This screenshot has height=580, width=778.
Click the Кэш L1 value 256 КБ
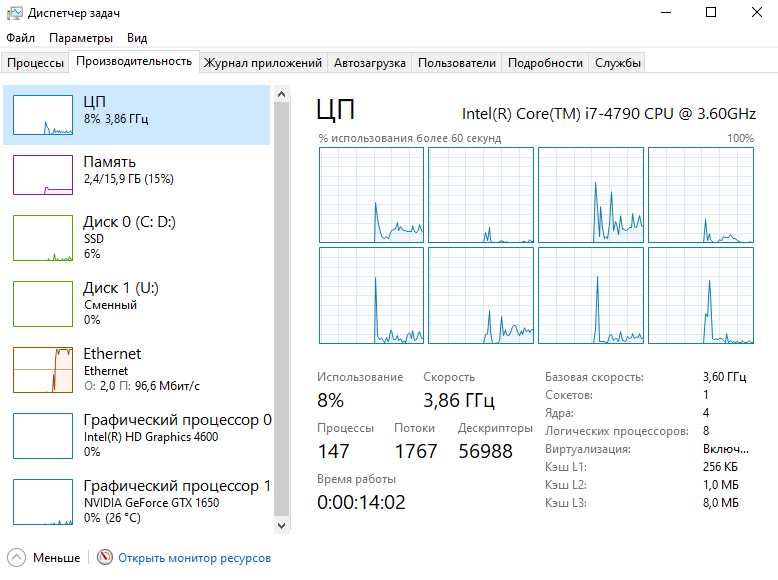720,467
